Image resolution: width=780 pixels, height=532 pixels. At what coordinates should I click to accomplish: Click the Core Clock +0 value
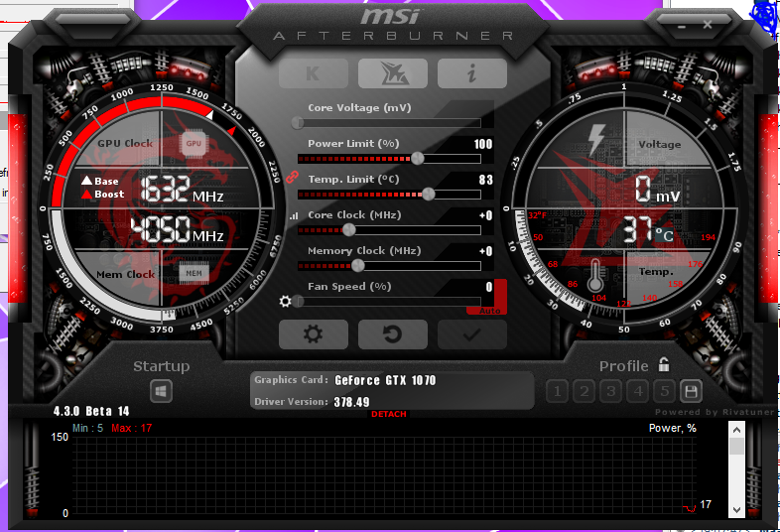pos(486,215)
